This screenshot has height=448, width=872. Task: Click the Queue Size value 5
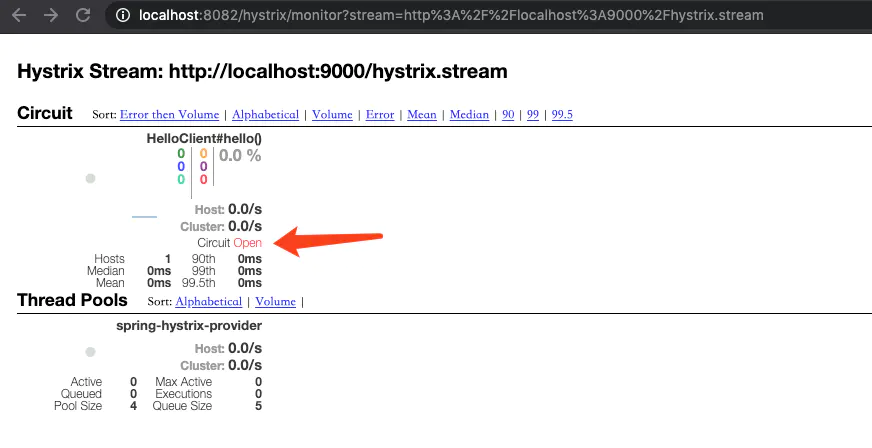click(259, 406)
